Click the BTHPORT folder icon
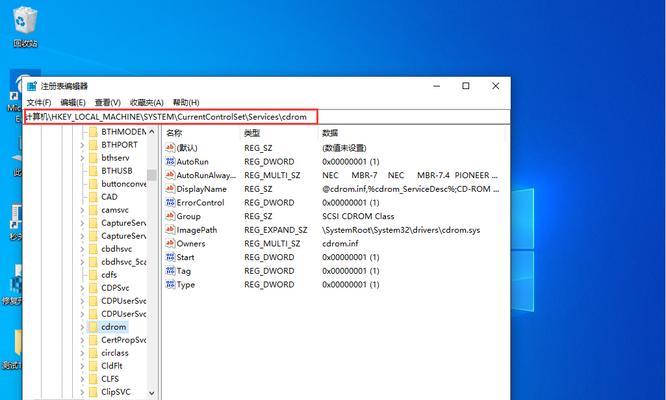Image resolution: width=666 pixels, height=400 pixels. coord(93,145)
